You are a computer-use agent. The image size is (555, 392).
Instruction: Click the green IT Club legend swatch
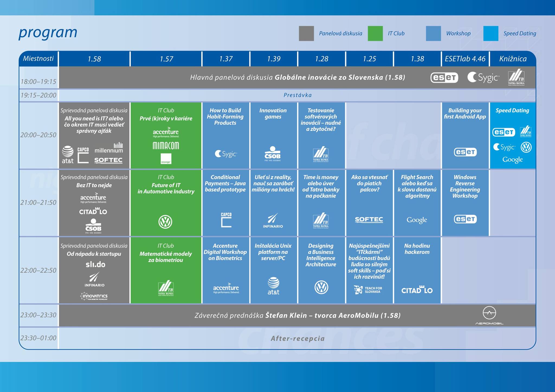(x=375, y=34)
